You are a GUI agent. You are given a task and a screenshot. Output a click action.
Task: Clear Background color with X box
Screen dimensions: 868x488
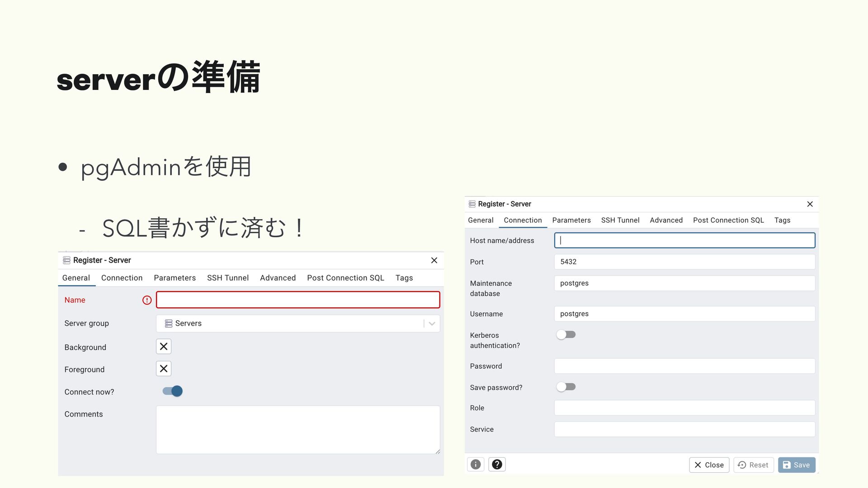pyautogui.click(x=164, y=347)
